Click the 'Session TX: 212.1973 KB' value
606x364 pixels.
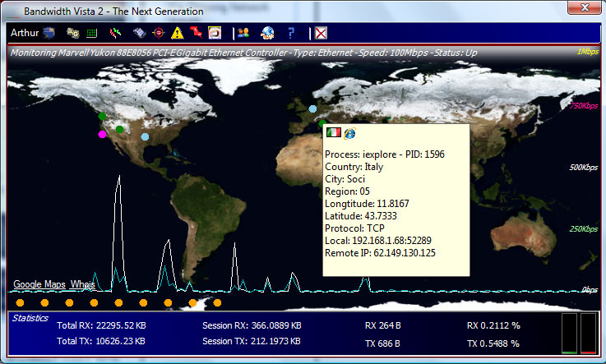[x=252, y=341]
